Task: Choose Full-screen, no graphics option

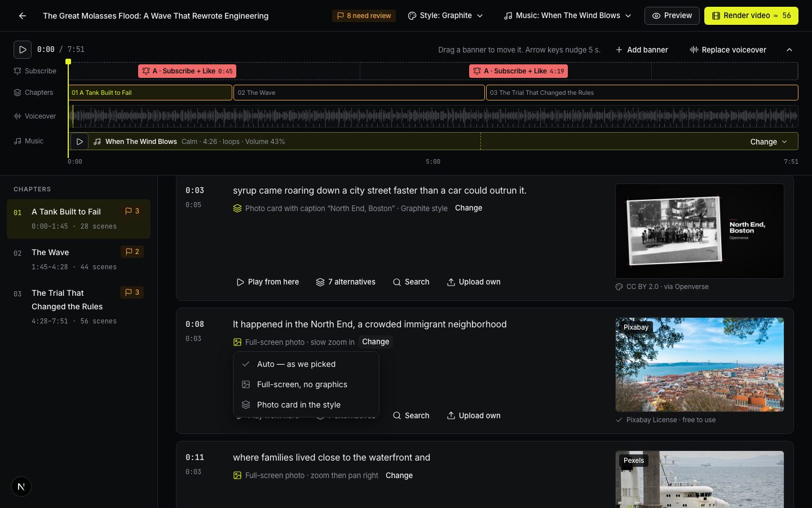Action: [x=306, y=385]
